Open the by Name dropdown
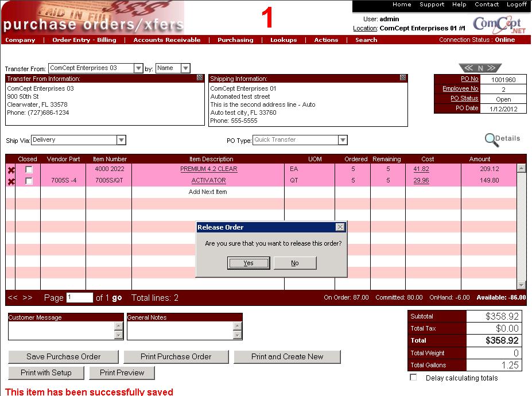This screenshot has width=532, height=396. [x=185, y=68]
